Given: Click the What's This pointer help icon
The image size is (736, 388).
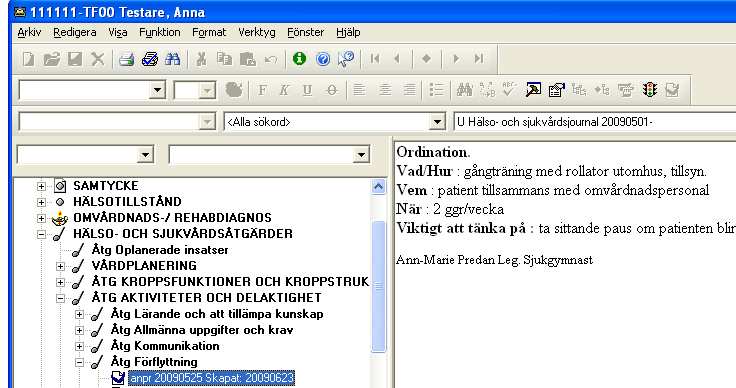Looking at the screenshot, I should [346, 59].
